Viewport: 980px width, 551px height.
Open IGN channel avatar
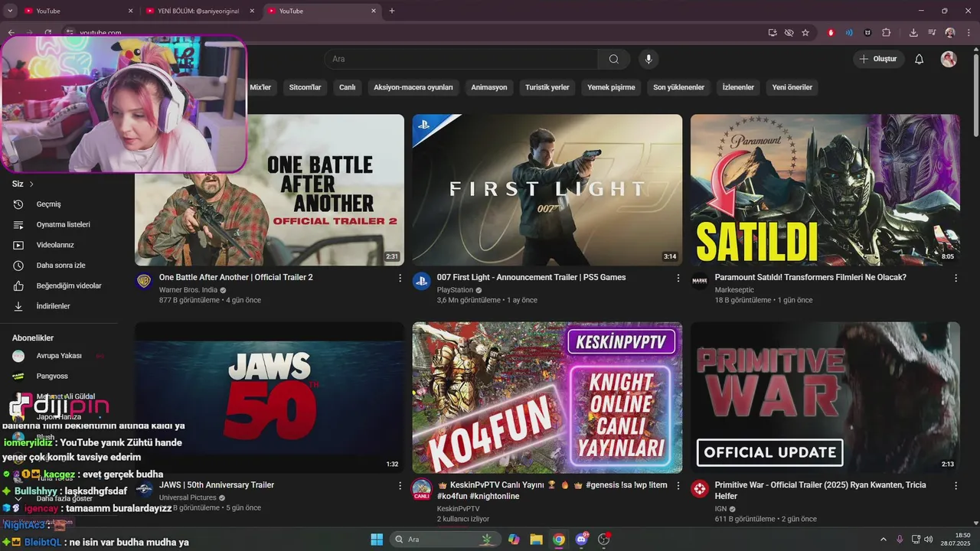700,488
